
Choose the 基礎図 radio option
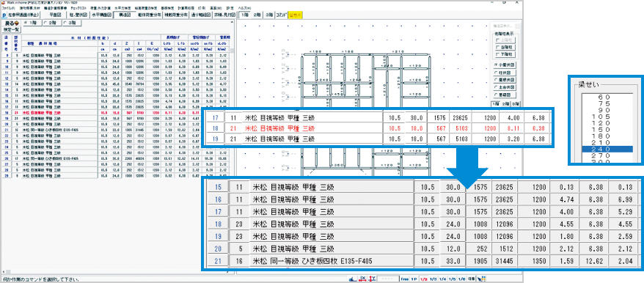(505, 95)
